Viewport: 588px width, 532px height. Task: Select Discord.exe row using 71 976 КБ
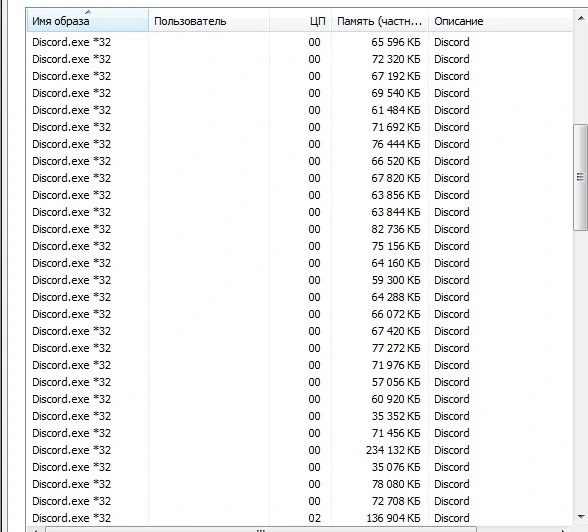point(299,365)
